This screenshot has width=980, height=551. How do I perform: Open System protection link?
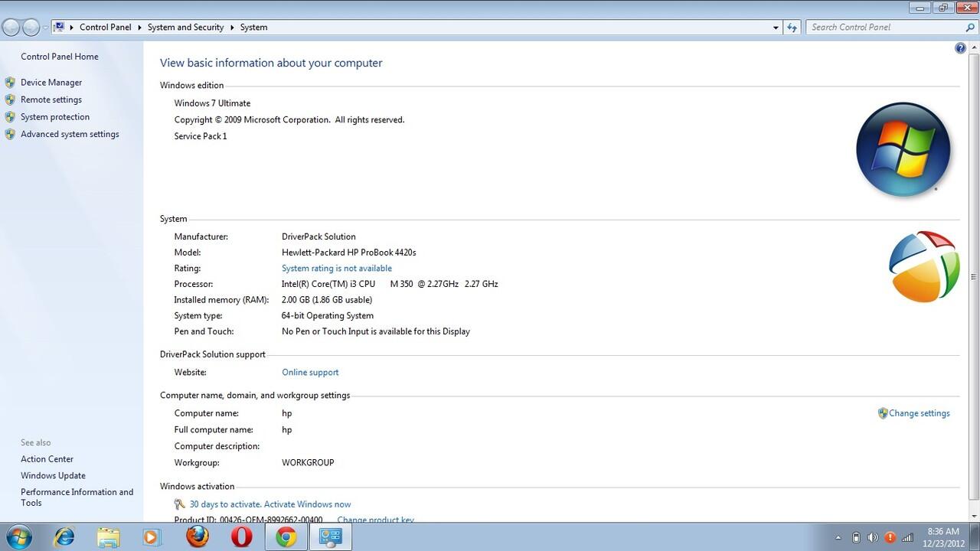click(x=55, y=117)
